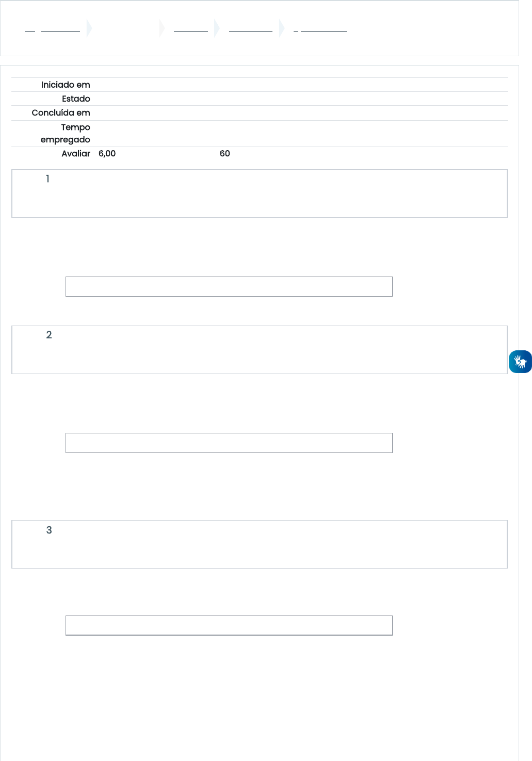532x761 pixels.
Task: Click the last breadcrumb separator arrow
Action: pyautogui.click(x=282, y=28)
